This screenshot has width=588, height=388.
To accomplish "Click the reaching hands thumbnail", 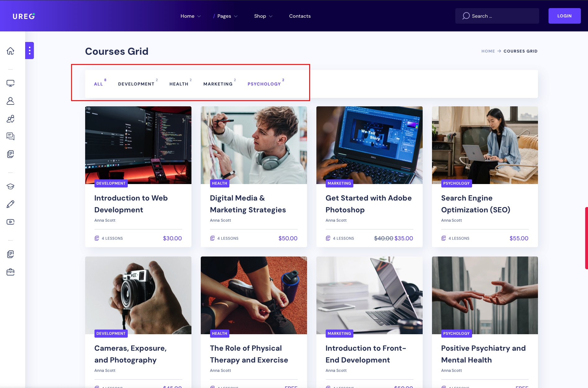I will [485, 295].
